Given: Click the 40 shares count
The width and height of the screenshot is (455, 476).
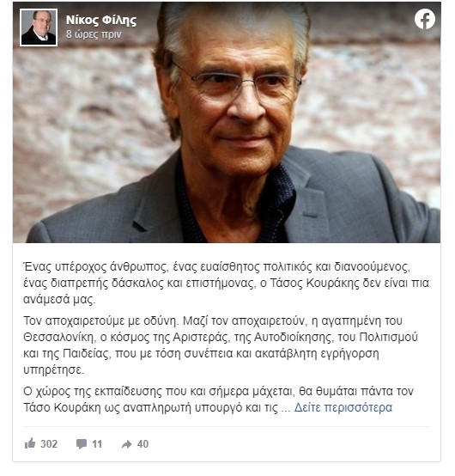Looking at the screenshot, I should click(143, 444).
